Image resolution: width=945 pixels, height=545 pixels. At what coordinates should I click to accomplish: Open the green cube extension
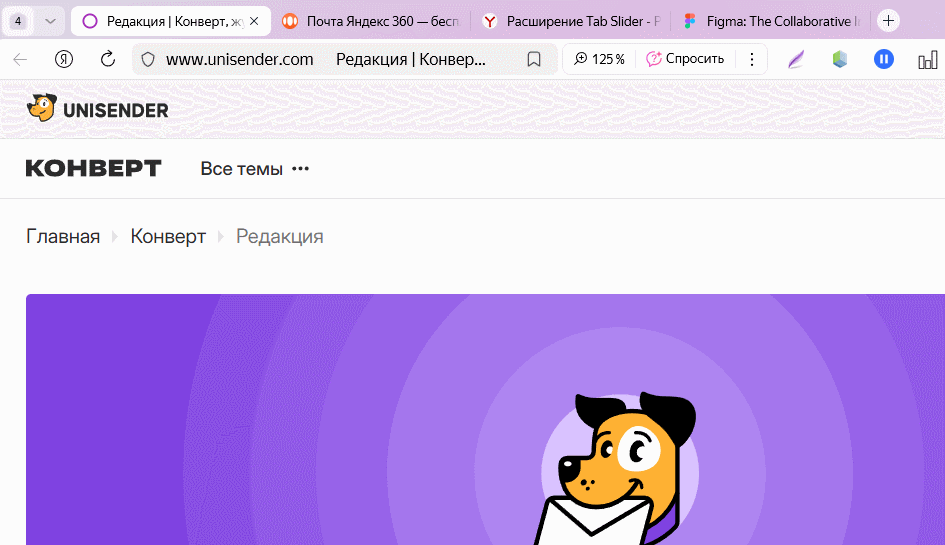(x=840, y=59)
